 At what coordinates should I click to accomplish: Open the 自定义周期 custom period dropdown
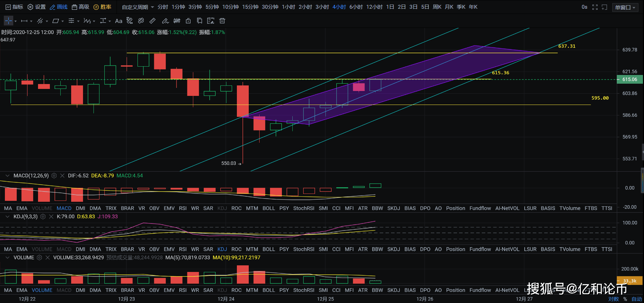138,7
